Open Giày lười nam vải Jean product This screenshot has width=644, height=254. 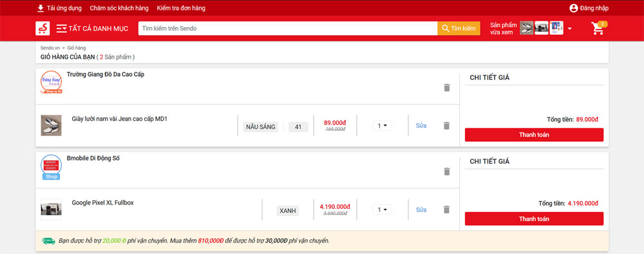(x=120, y=119)
